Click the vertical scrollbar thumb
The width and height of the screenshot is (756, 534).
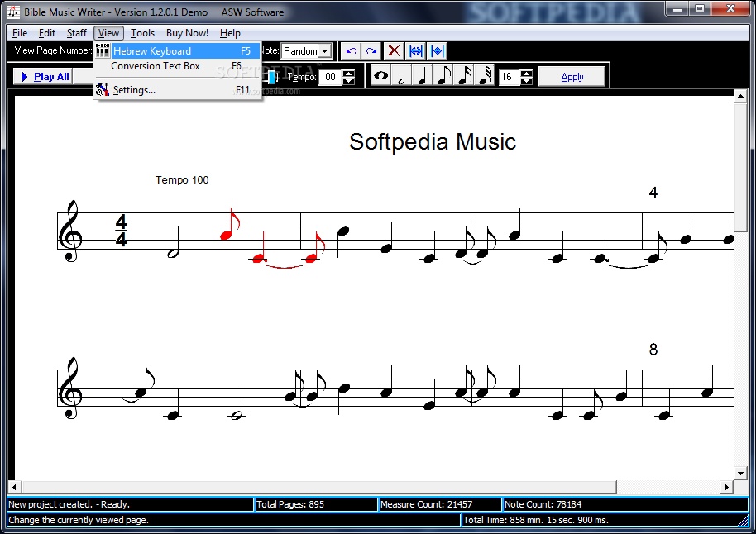tap(740, 168)
